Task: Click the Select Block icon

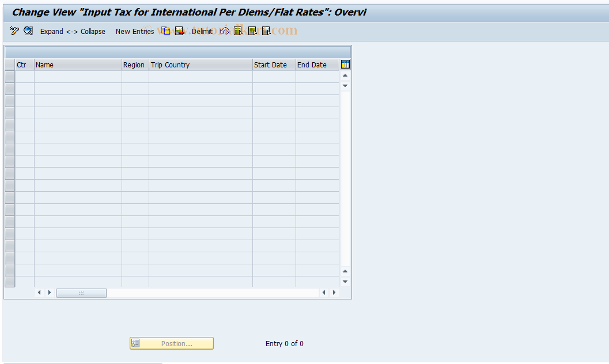Action: 252,31
